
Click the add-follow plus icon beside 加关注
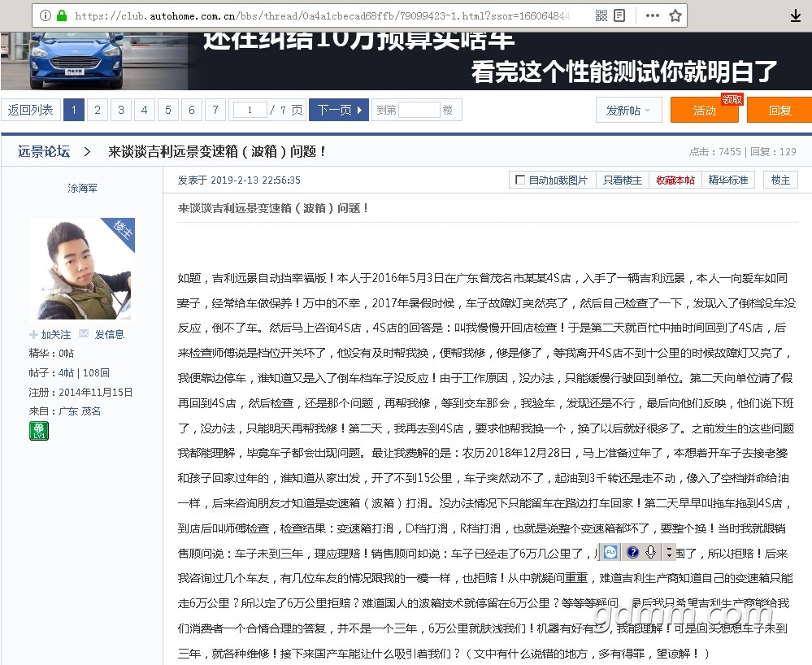pyautogui.click(x=33, y=335)
